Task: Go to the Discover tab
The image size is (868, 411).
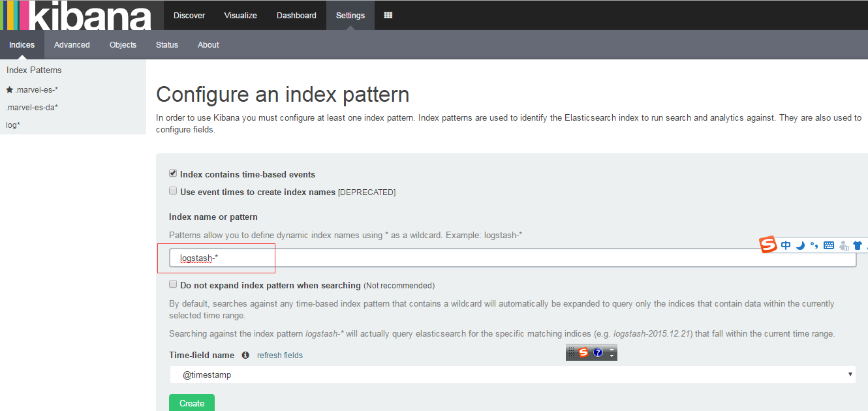Action: pyautogui.click(x=189, y=15)
